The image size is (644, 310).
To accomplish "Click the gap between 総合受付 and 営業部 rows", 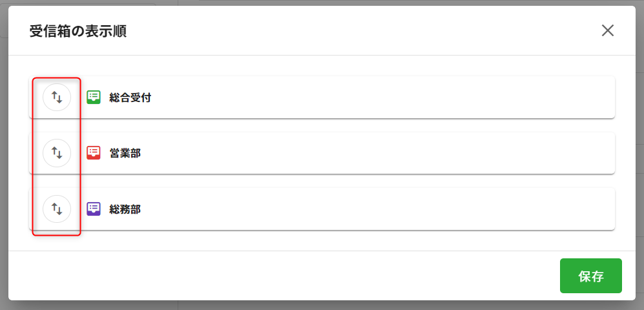I will (323, 125).
